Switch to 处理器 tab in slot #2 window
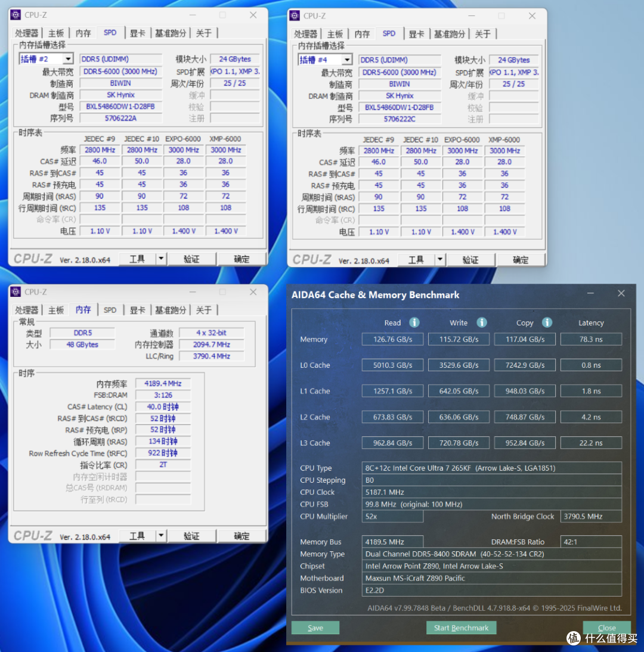Image resolution: width=644 pixels, height=652 pixels. click(x=27, y=33)
